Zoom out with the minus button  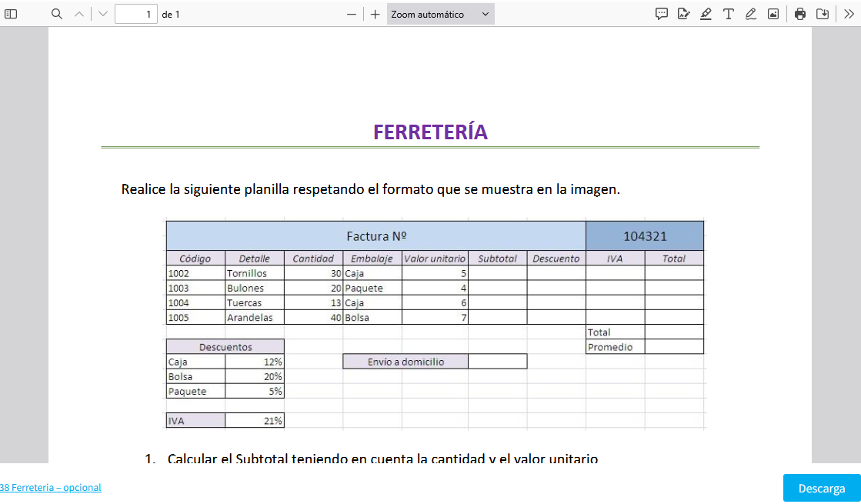click(352, 14)
